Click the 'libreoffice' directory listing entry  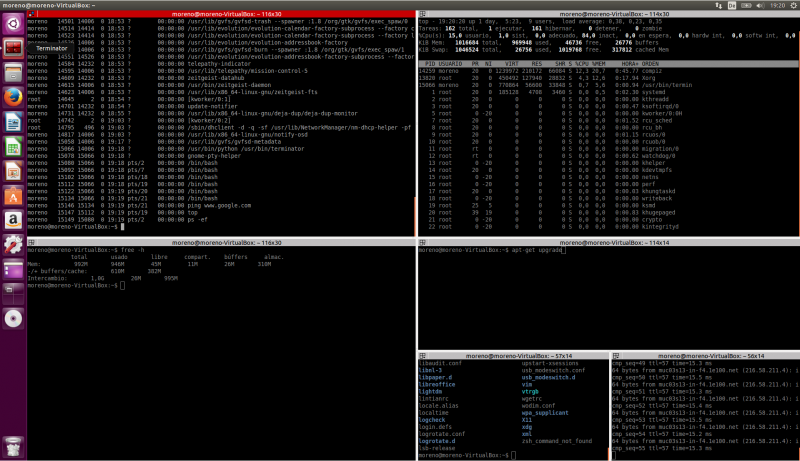tap(437, 385)
